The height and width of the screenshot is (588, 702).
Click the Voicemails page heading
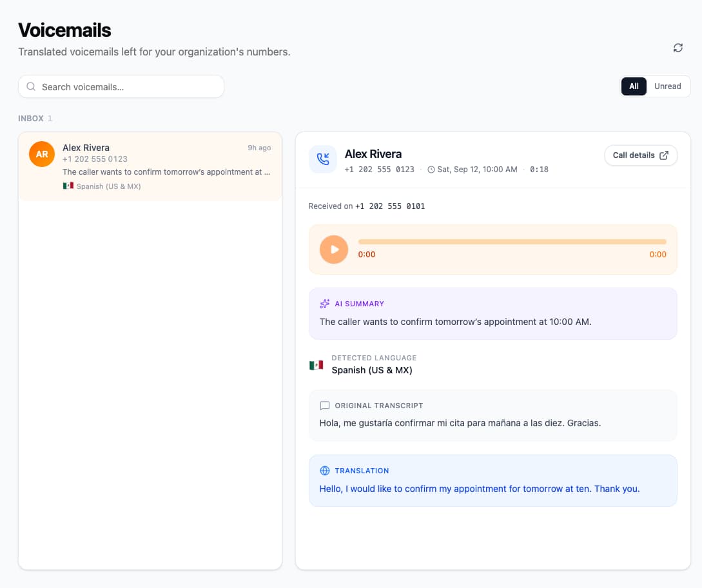64,30
